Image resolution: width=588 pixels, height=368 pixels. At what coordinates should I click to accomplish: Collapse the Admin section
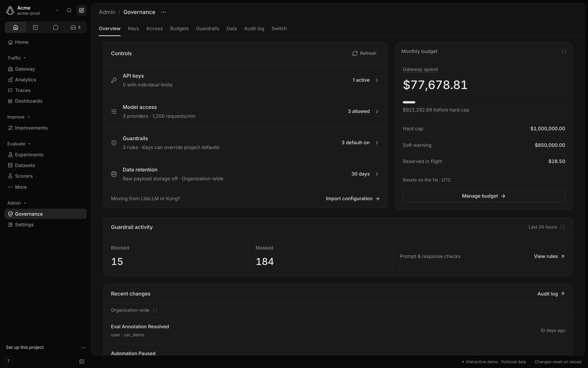click(x=17, y=203)
